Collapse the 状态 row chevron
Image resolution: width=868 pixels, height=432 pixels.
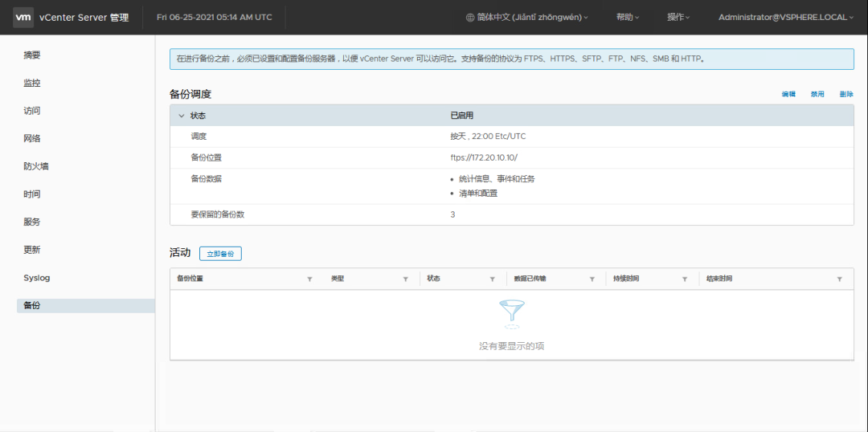click(181, 116)
